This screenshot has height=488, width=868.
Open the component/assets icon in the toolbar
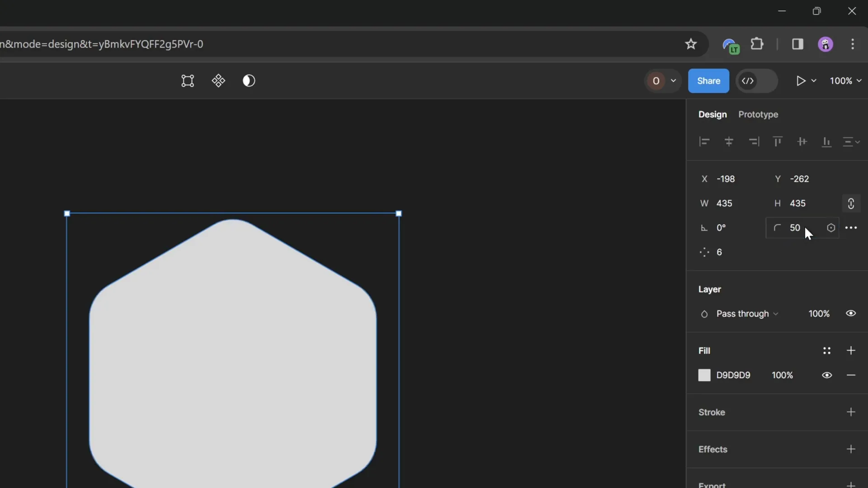[x=219, y=81]
